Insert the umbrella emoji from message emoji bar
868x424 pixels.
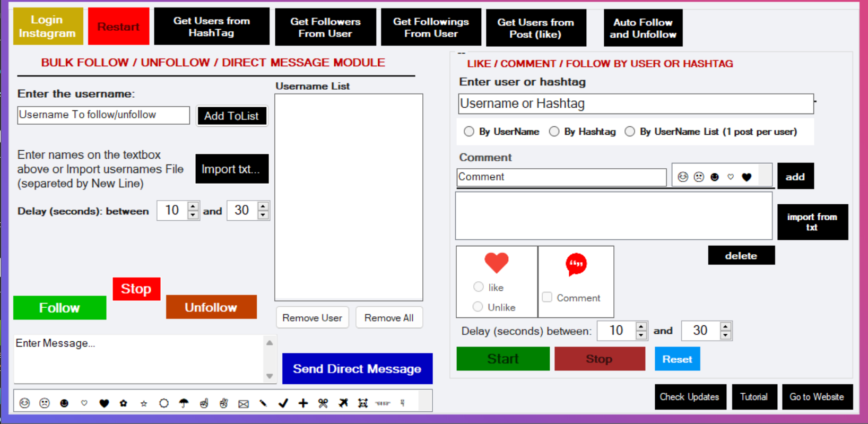[184, 403]
